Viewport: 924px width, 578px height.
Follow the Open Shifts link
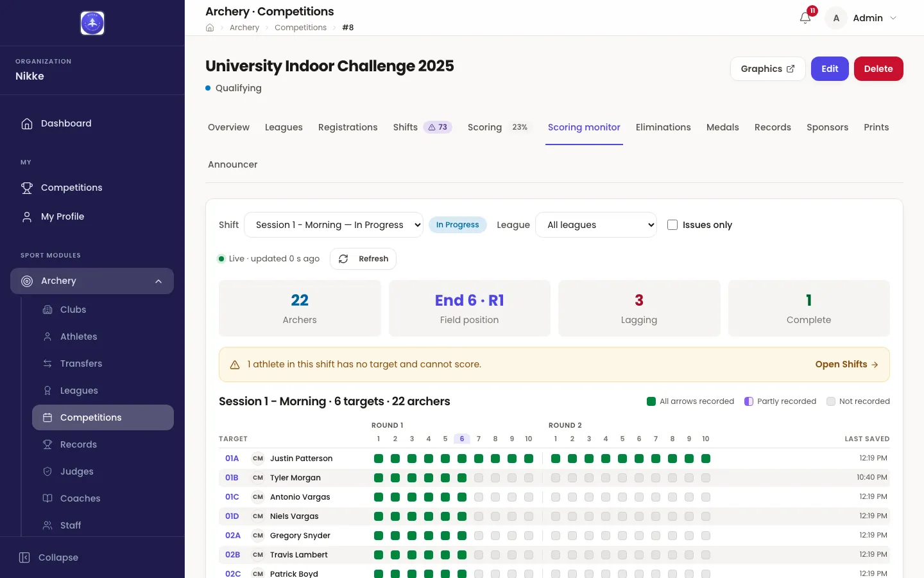coord(846,364)
